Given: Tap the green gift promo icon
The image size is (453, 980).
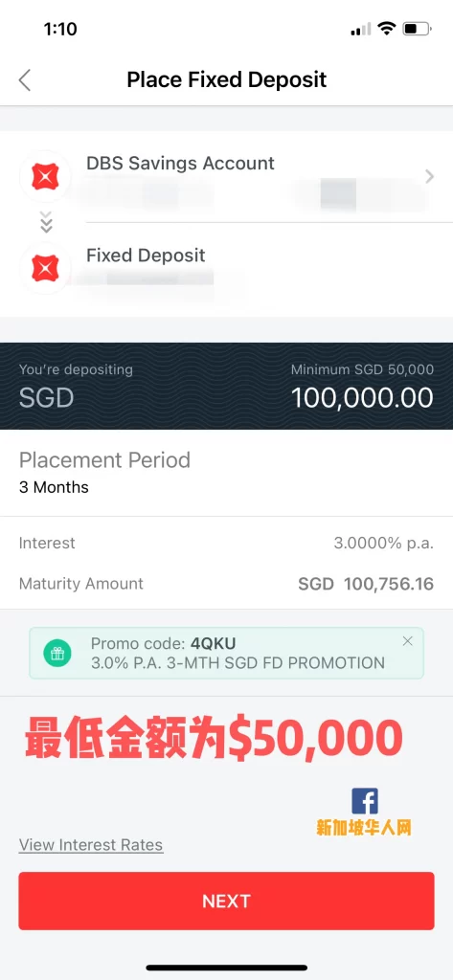Looking at the screenshot, I should (57, 654).
